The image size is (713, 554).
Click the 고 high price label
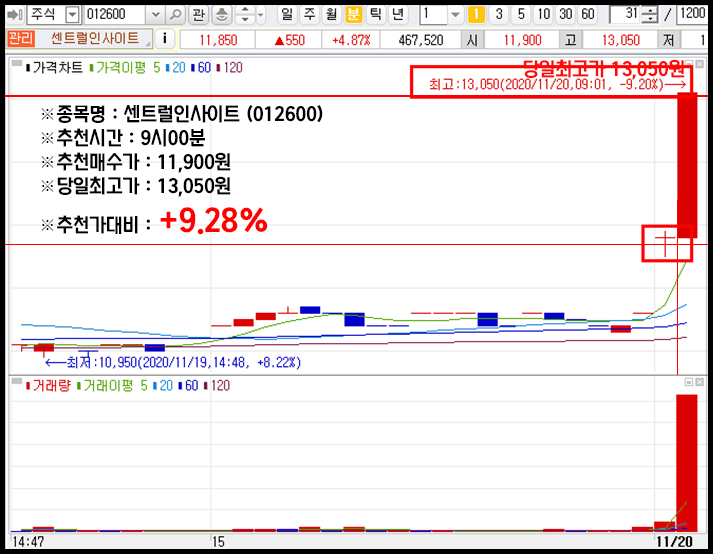(571, 40)
